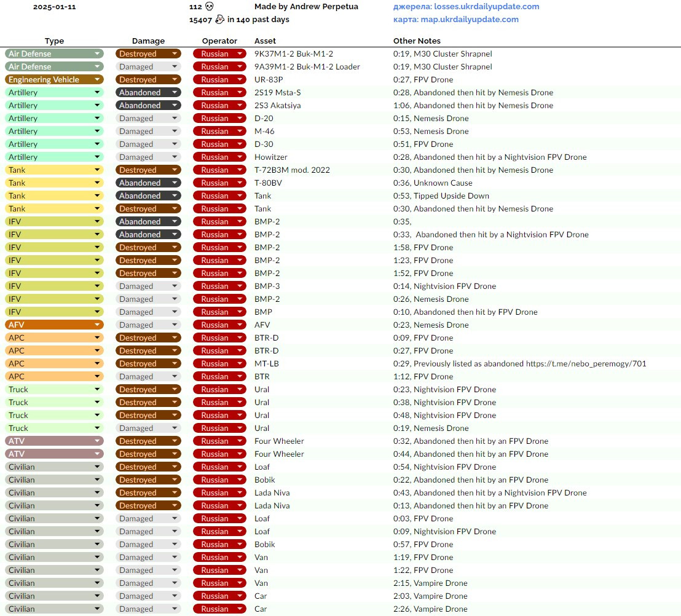Open Damage dropdown for Ural at 0:48
The height and width of the screenshot is (616, 681).
pyautogui.click(x=148, y=416)
